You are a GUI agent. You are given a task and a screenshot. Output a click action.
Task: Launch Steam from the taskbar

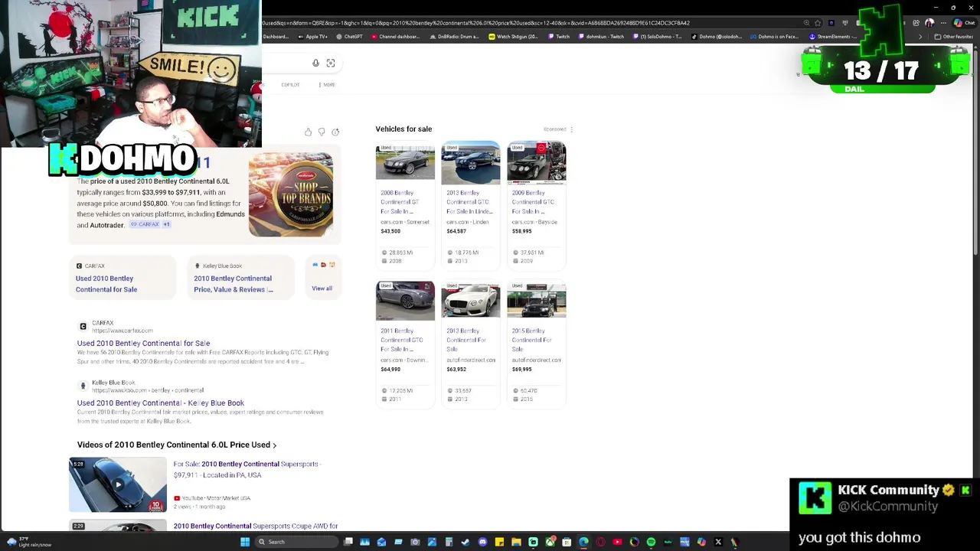(465, 542)
